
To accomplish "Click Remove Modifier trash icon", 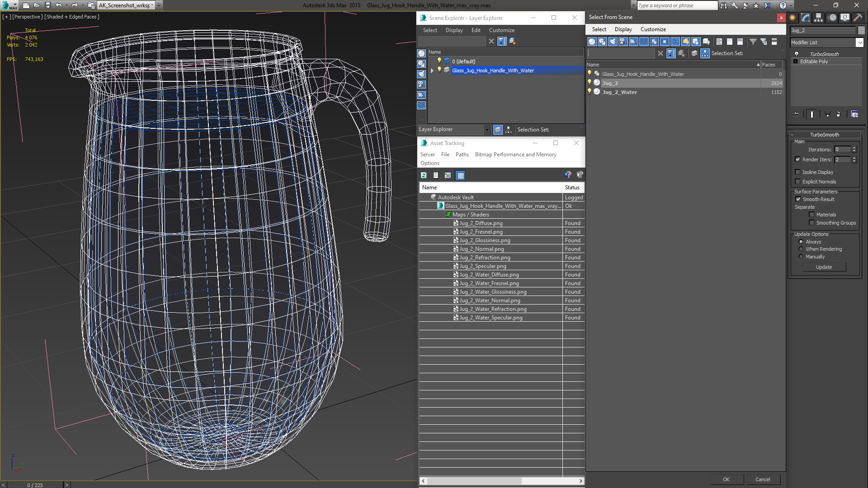I will click(x=839, y=114).
